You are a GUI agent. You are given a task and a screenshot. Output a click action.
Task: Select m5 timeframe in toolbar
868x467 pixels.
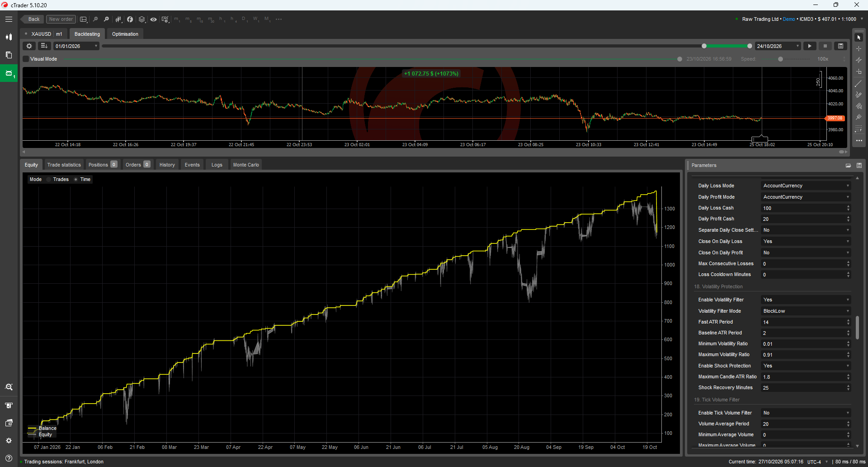(x=188, y=19)
